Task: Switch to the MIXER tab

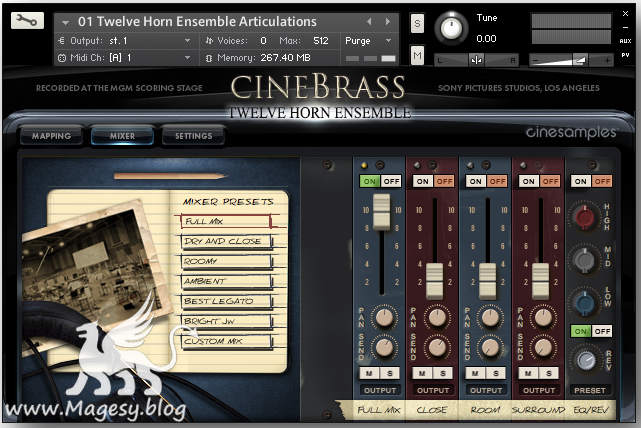Action: [122, 136]
